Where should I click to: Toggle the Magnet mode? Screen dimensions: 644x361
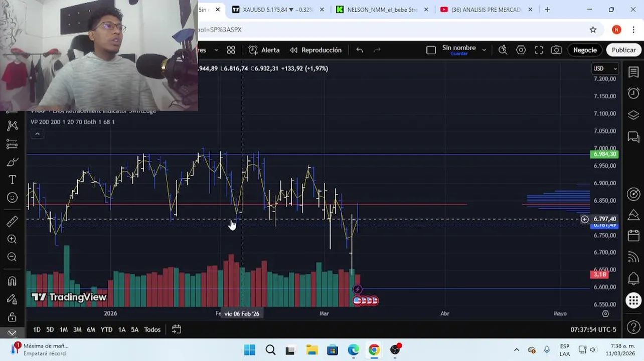pyautogui.click(x=12, y=281)
